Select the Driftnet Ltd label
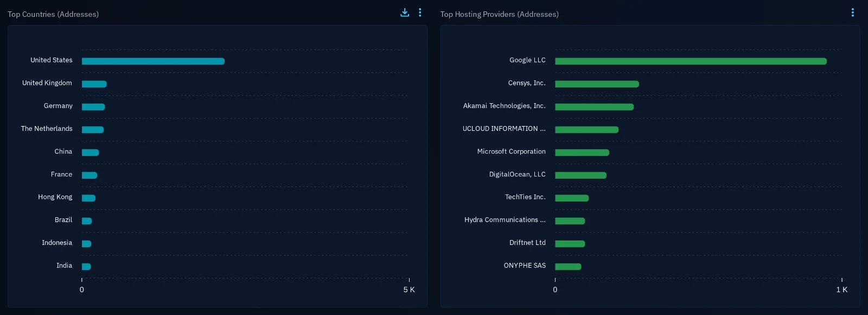868x315 pixels. 527,243
